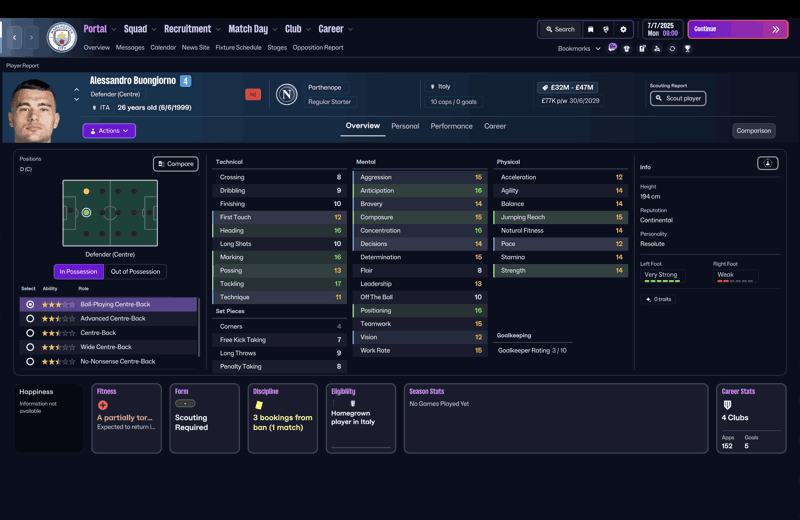This screenshot has width=800, height=520.
Task: Switch to In Possession view
Action: click(79, 271)
